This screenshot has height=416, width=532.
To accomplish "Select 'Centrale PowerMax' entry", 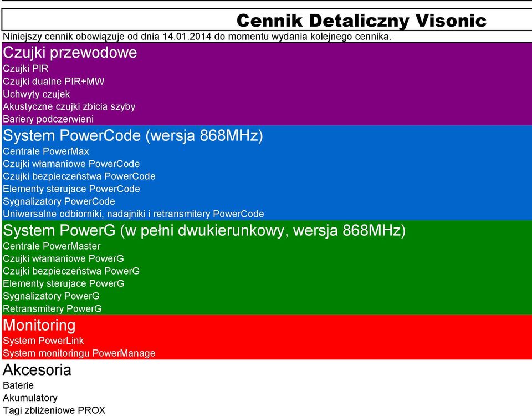I will click(46, 151).
